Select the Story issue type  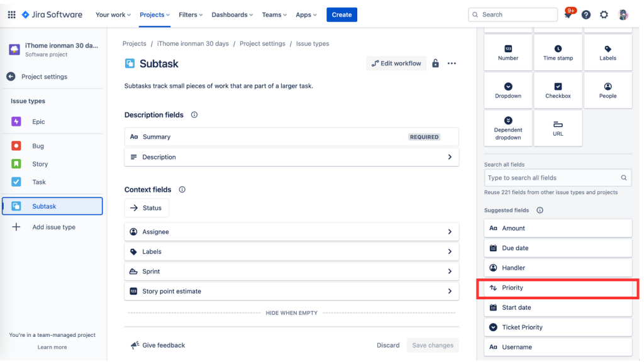pyautogui.click(x=53, y=164)
